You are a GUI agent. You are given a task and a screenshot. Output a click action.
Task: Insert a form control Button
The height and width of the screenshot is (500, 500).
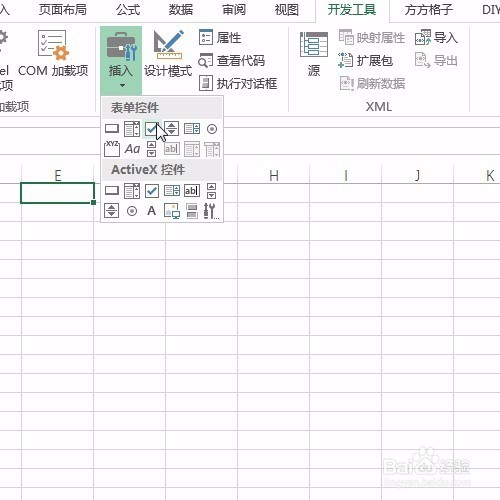pyautogui.click(x=112, y=129)
